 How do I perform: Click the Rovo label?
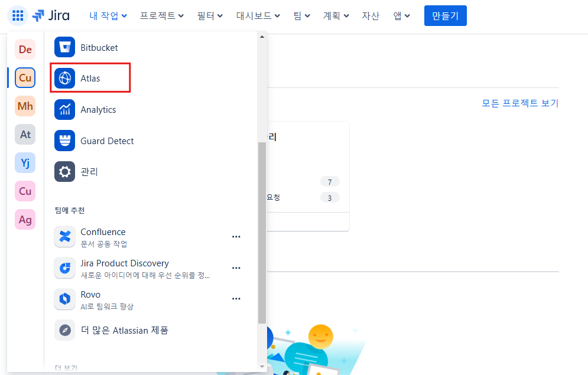click(x=90, y=295)
